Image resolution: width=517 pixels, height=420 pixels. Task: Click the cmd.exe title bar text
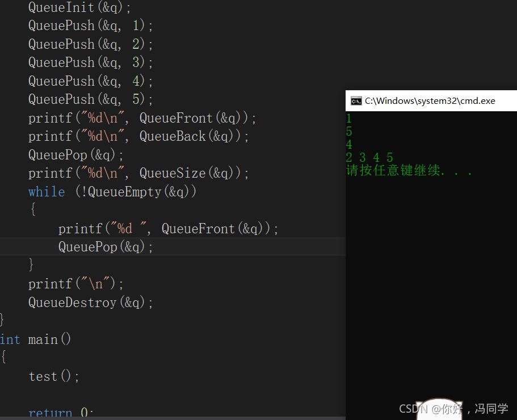tap(430, 101)
